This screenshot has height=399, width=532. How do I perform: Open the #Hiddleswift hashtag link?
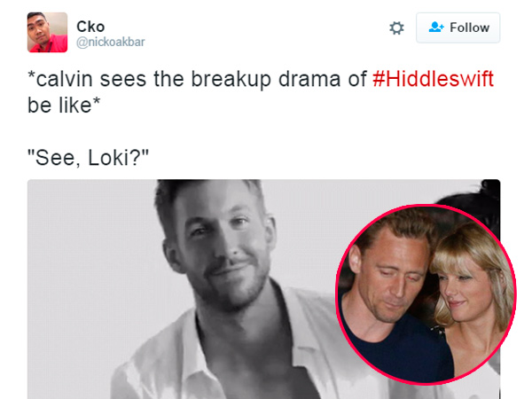[433, 79]
